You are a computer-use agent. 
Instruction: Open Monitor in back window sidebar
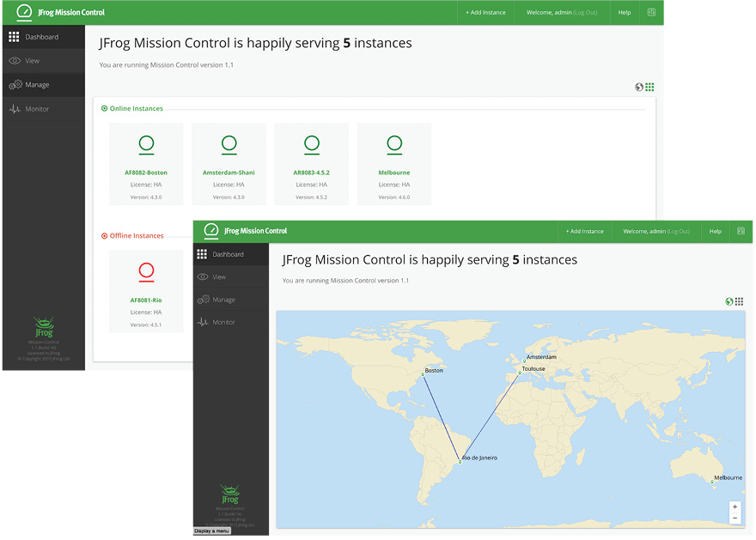point(44,109)
